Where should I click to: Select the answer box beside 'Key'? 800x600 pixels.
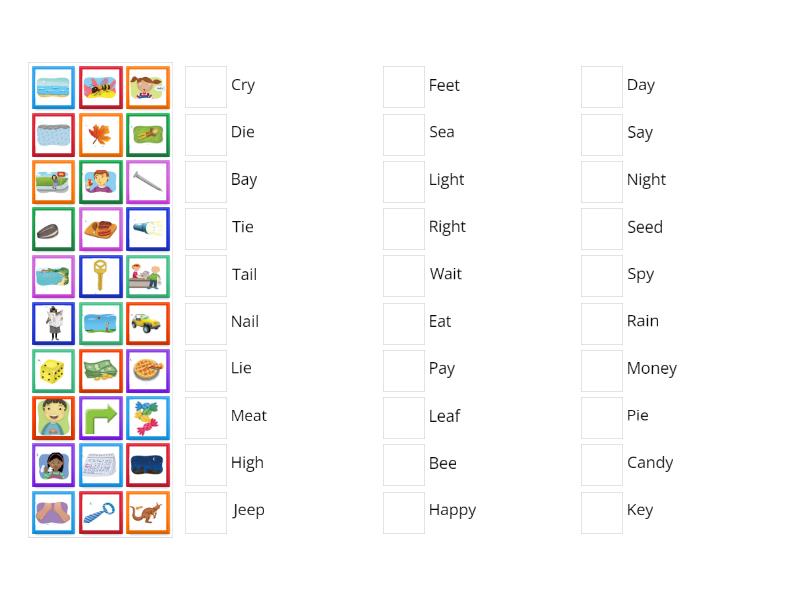(x=601, y=512)
